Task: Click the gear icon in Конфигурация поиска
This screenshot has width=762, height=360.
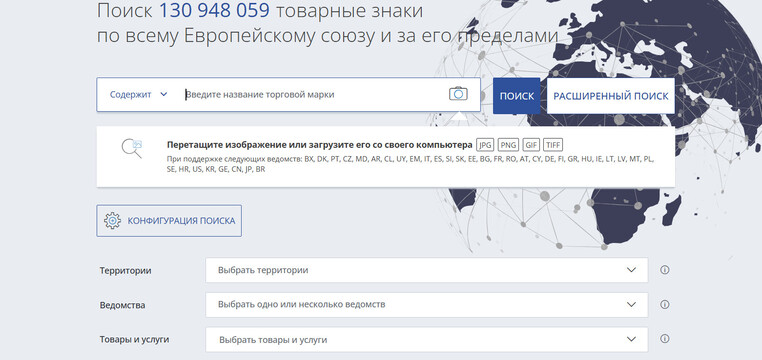Action: coord(112,221)
